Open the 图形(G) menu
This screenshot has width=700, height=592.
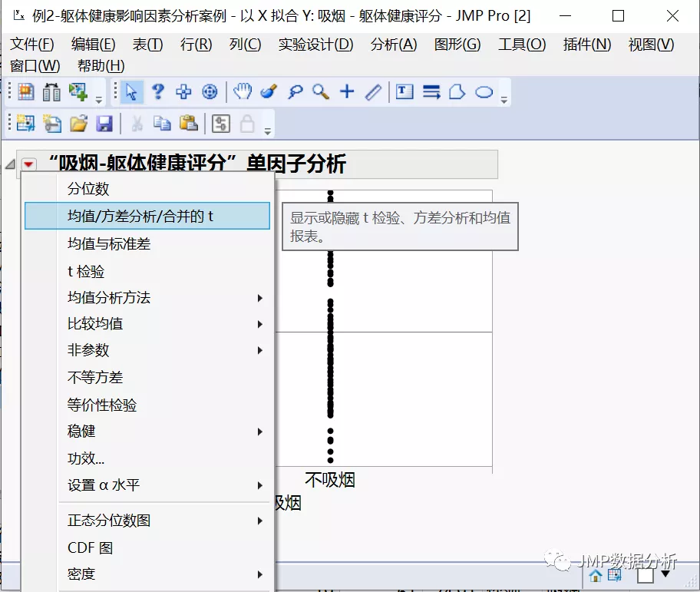[457, 45]
